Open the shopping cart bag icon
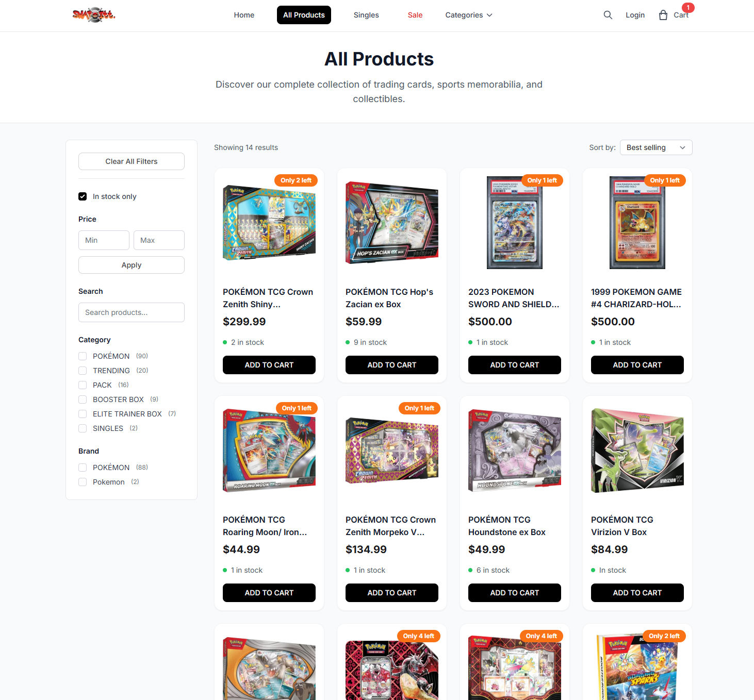The image size is (754, 700). coord(663,15)
